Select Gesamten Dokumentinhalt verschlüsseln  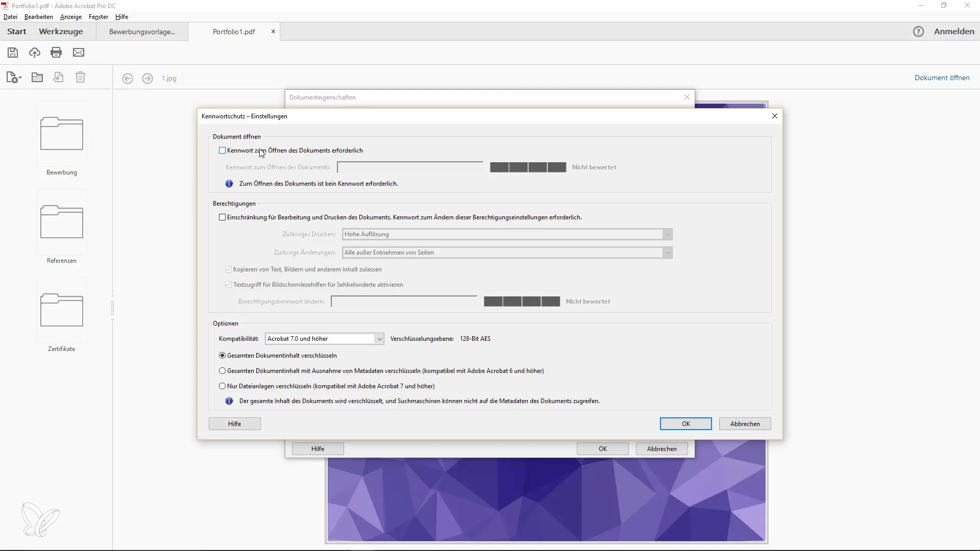[222, 356]
